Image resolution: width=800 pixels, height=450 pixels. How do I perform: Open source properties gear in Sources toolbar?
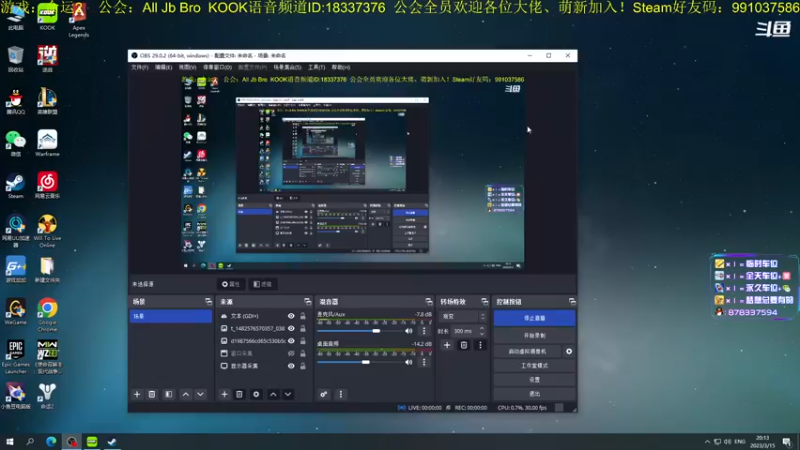point(256,394)
